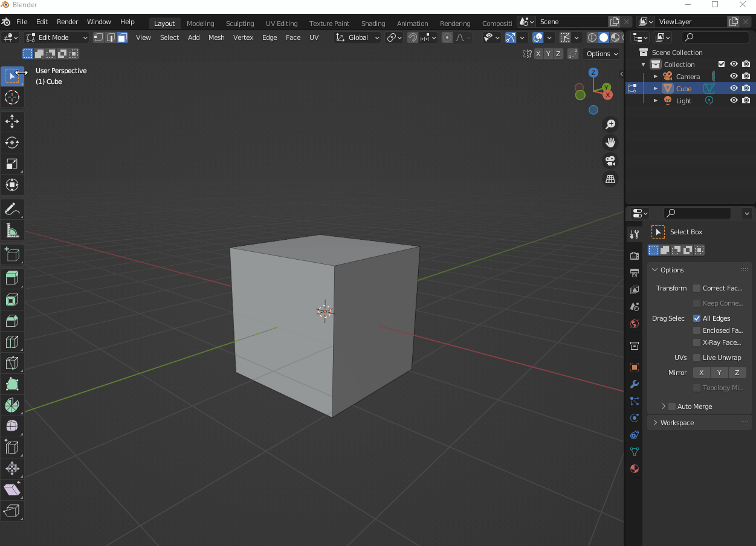
Task: Enable the Live Unwrap checkbox
Action: coord(697,358)
